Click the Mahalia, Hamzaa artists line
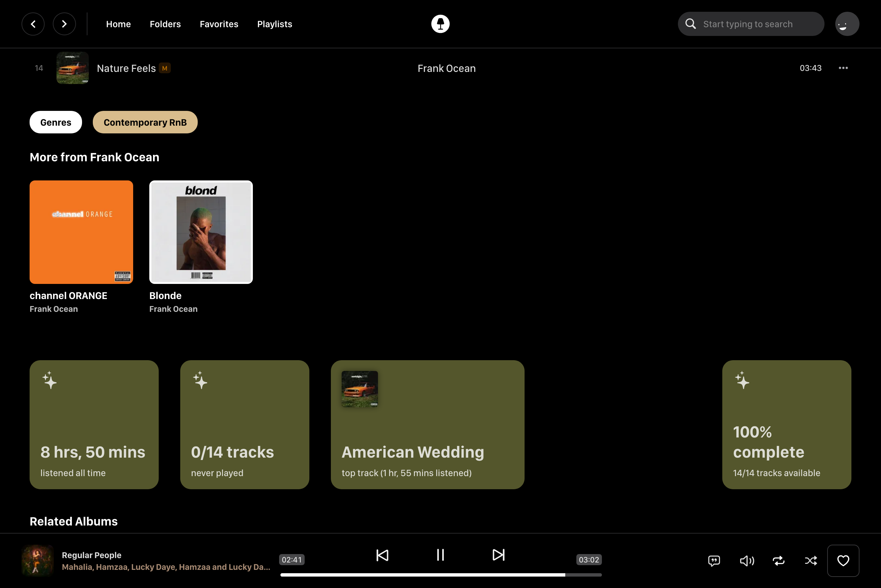 [x=166, y=567]
